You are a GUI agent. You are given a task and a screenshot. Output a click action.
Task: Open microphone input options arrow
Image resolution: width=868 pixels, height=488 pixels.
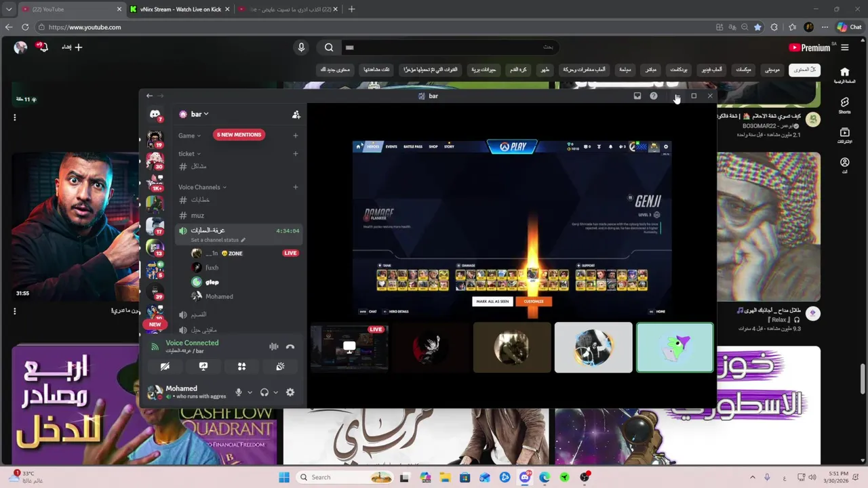pyautogui.click(x=250, y=392)
